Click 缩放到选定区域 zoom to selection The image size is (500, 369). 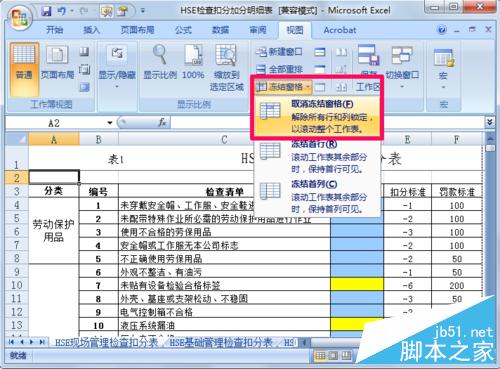226,68
